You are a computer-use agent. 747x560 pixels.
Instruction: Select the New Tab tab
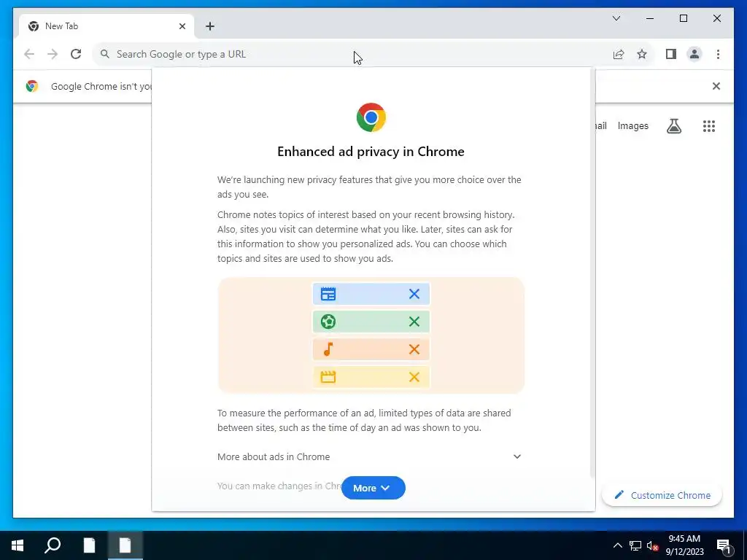click(107, 26)
